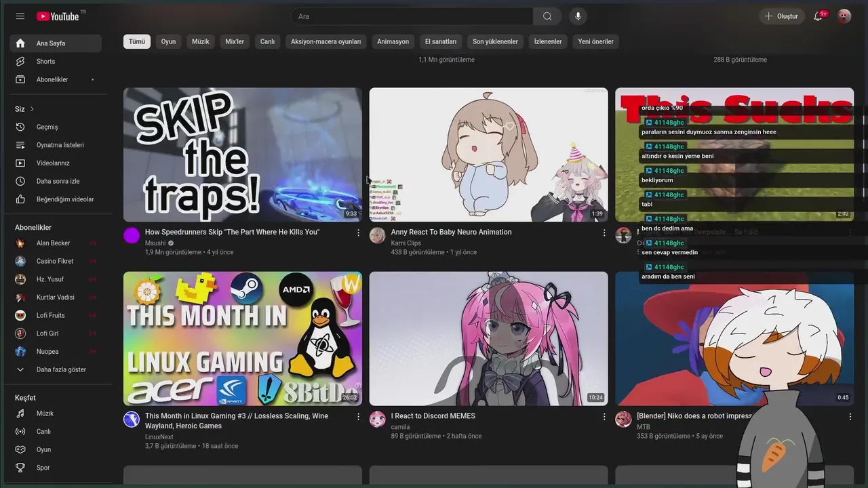This screenshot has height=488, width=868.
Task: Open the Kami Clips channel name
Action: (x=406, y=243)
